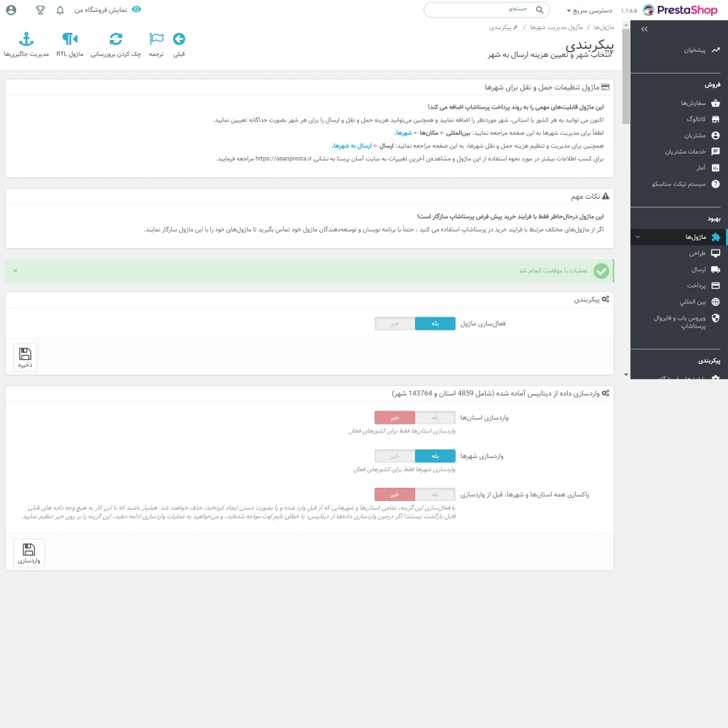Set واردسازی استان‌ها to خیر
This screenshot has height=728, width=728.
(x=395, y=418)
